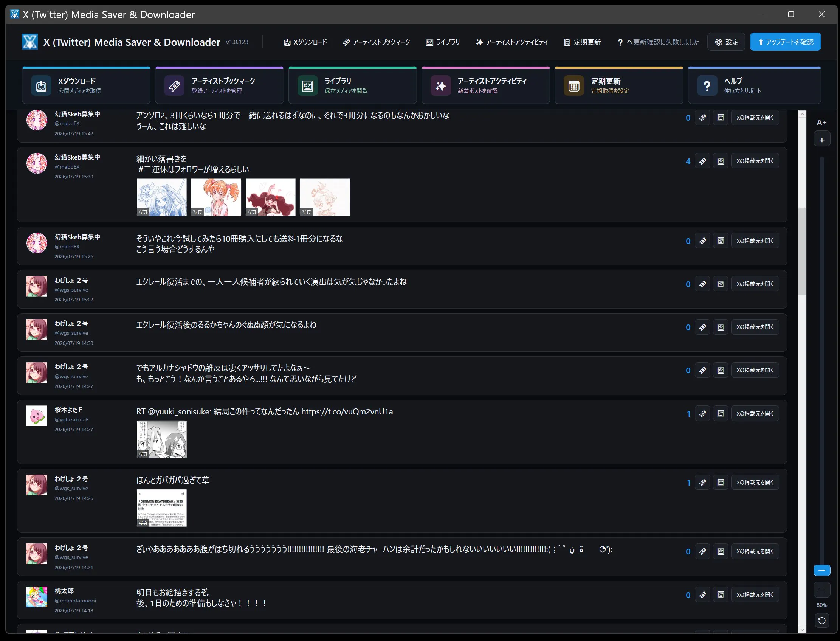Open the アーティストブックマーク card
The height and width of the screenshot is (641, 840).
(219, 85)
